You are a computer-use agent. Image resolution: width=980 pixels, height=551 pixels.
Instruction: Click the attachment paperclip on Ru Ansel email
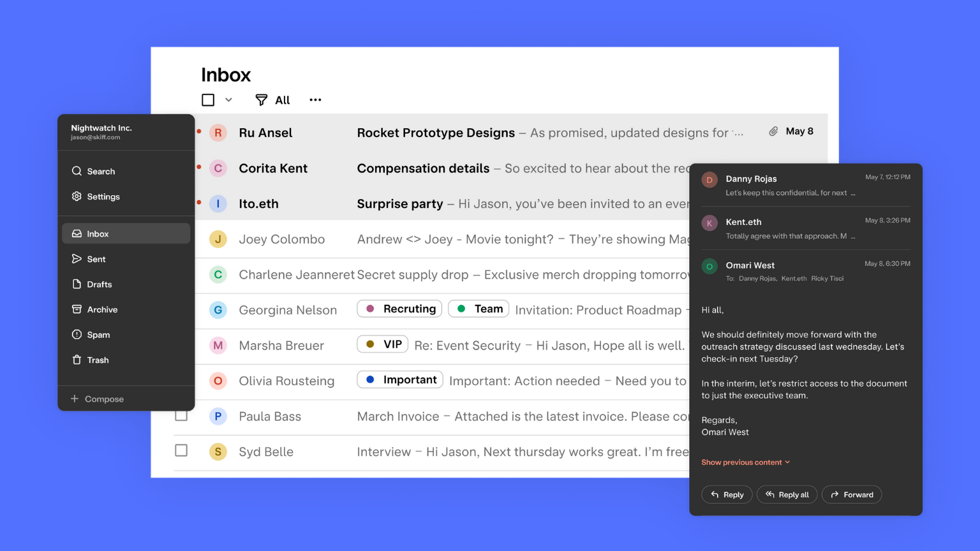pyautogui.click(x=773, y=131)
